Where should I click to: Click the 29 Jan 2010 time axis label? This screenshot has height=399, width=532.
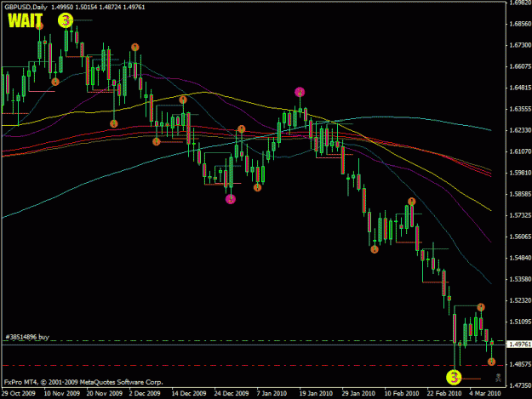click(x=358, y=393)
